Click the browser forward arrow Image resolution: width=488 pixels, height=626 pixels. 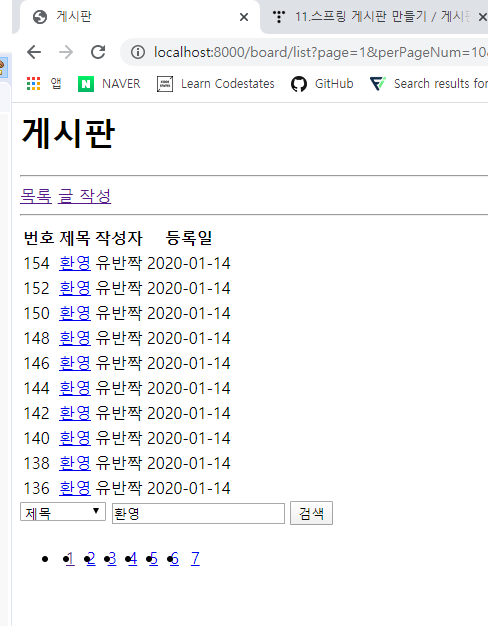66,52
